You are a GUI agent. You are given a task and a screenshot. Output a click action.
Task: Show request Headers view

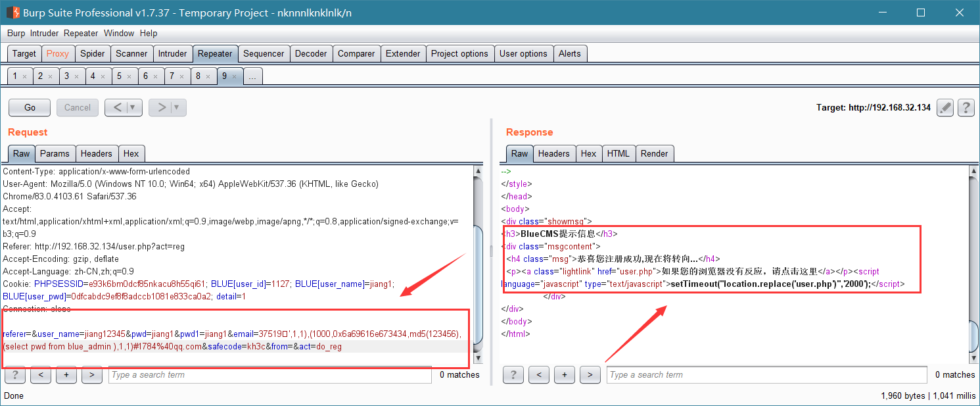pyautogui.click(x=97, y=153)
